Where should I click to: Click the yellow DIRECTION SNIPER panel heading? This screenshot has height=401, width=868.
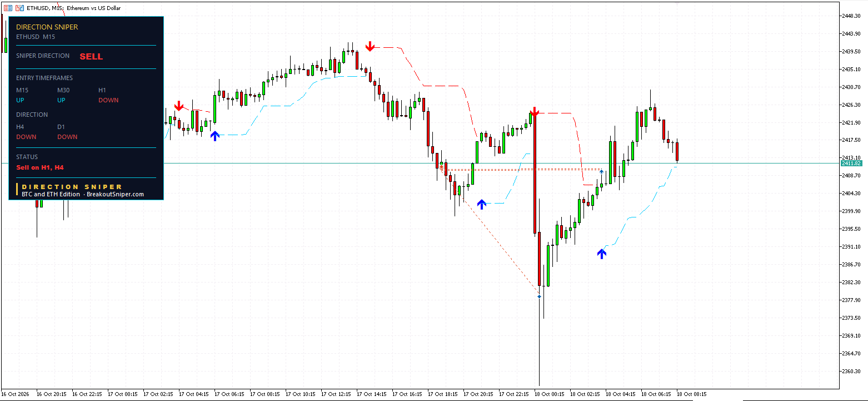pos(47,27)
